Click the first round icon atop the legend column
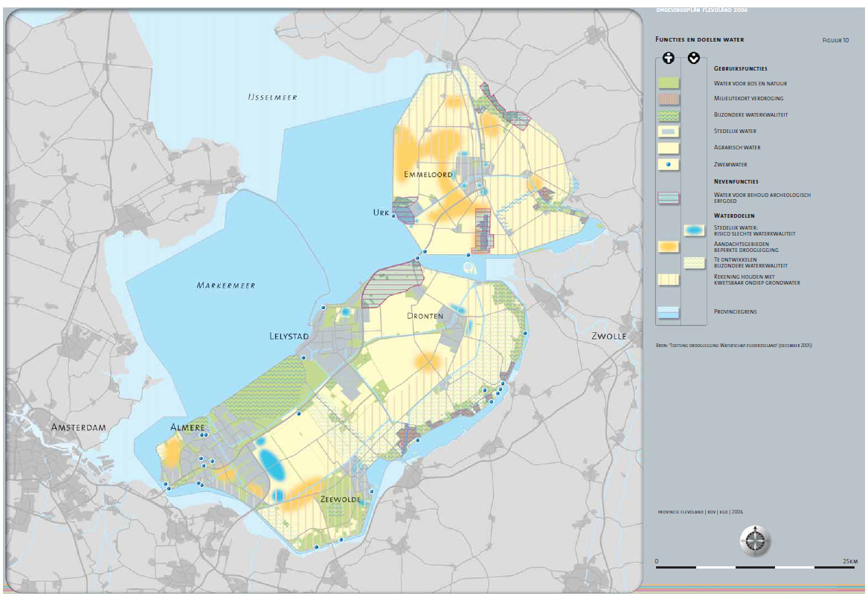The width and height of the screenshot is (868, 602). [669, 58]
